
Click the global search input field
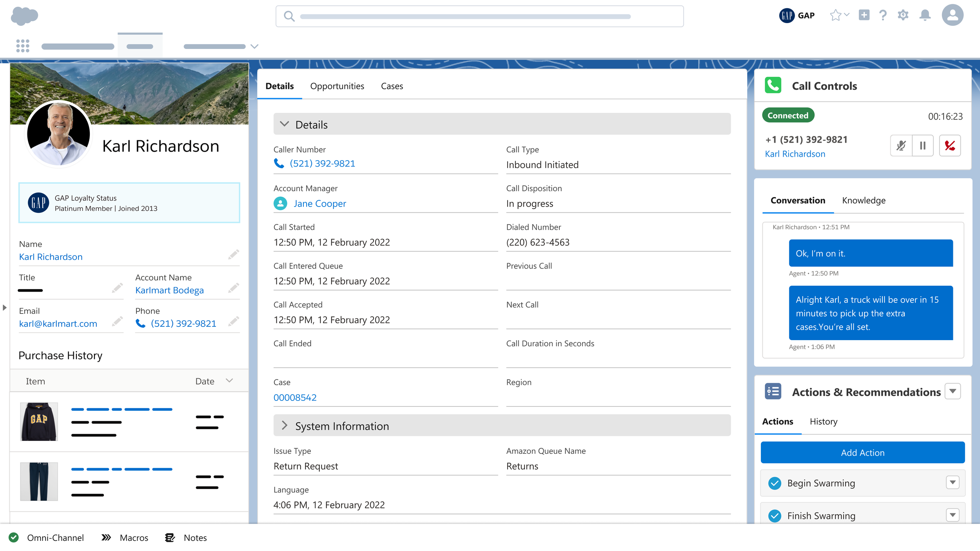click(x=479, y=16)
